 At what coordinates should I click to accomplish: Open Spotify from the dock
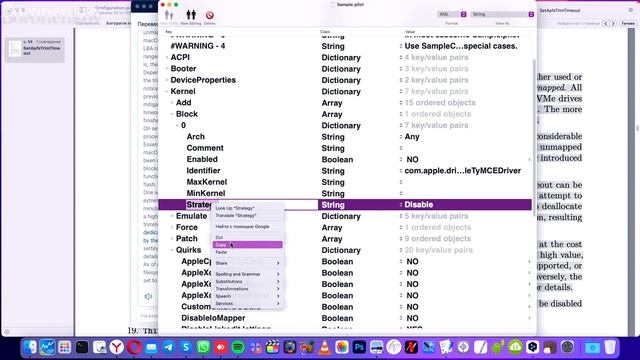coord(238,347)
